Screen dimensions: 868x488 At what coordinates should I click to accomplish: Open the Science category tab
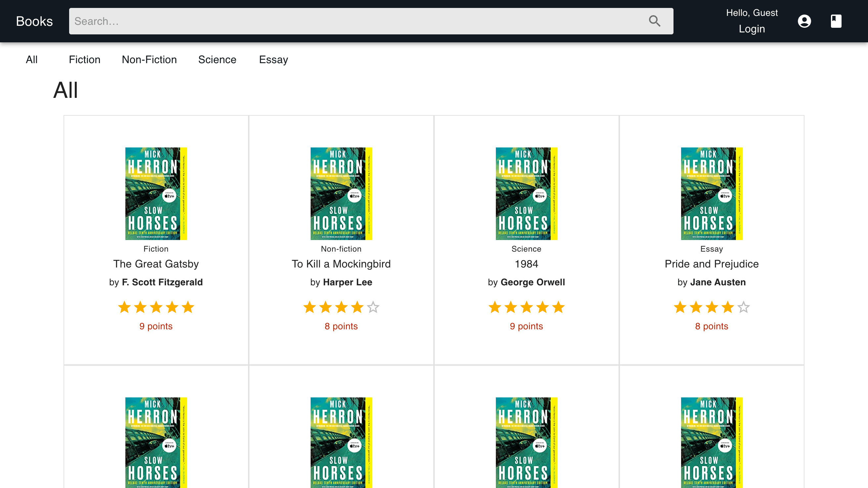click(x=217, y=60)
